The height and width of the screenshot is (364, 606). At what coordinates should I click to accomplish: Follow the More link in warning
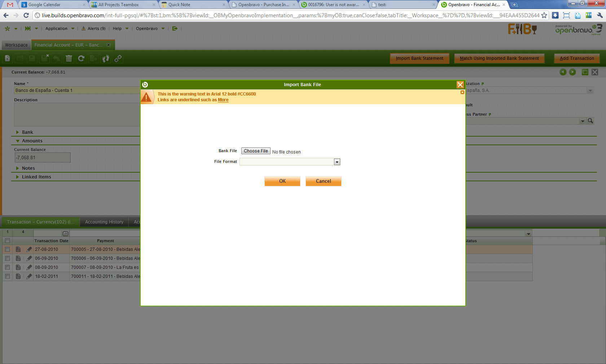tap(223, 100)
